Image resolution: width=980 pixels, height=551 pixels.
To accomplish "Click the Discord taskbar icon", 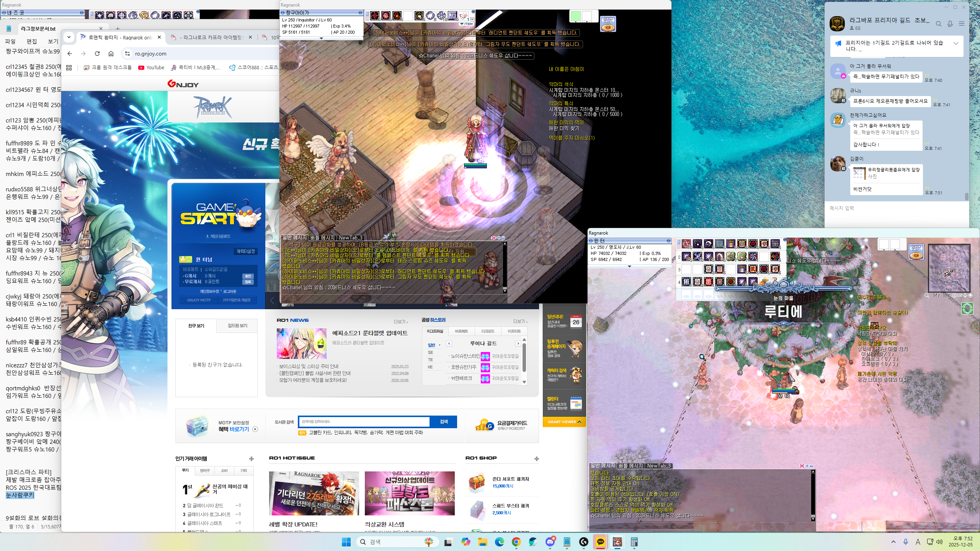I will tap(550, 542).
